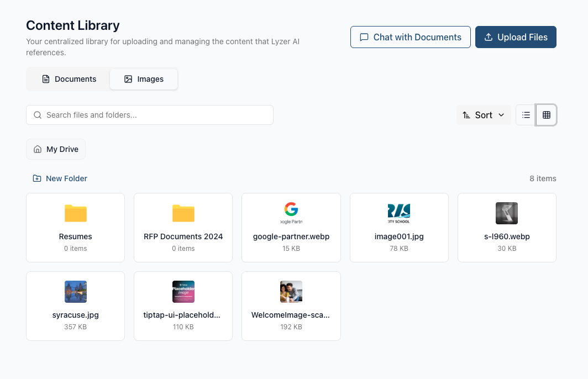Switch to list view
Screen dimensions: 588x379
click(x=526, y=115)
